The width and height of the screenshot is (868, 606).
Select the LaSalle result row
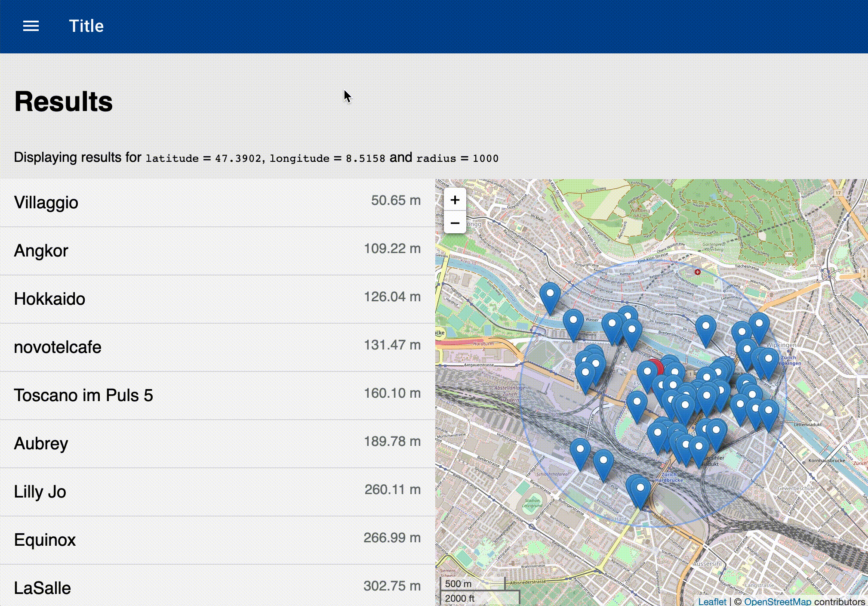(x=217, y=587)
